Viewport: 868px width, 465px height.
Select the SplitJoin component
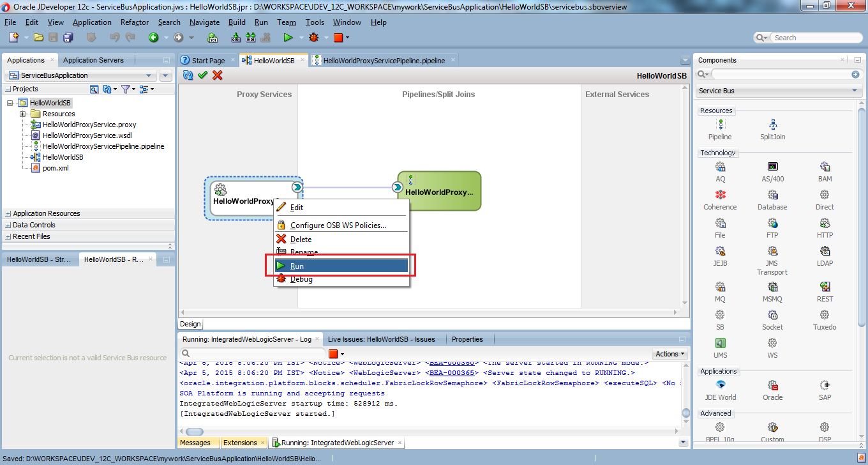coord(772,130)
